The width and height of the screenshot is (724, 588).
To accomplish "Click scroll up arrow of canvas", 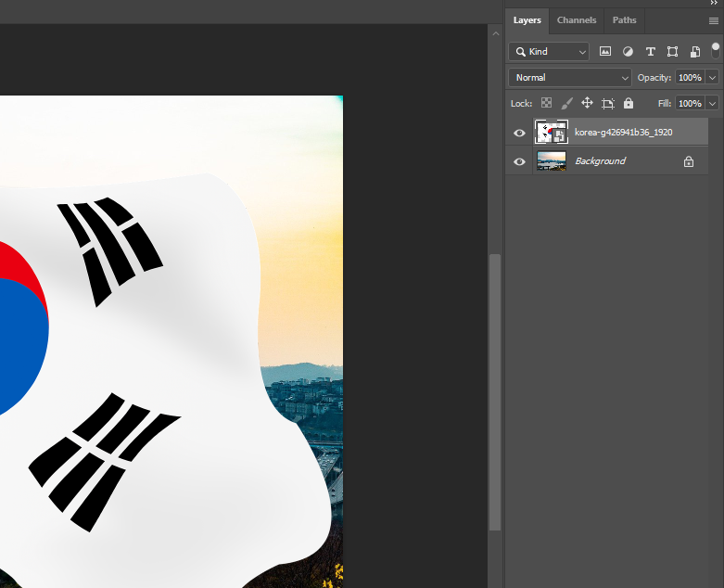I will [x=495, y=33].
